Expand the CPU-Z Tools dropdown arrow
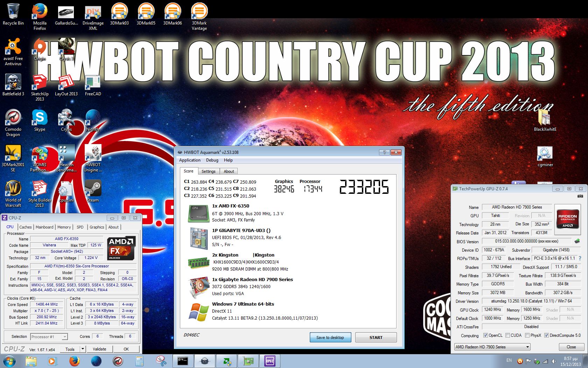This screenshot has height=368, width=588. click(83, 349)
